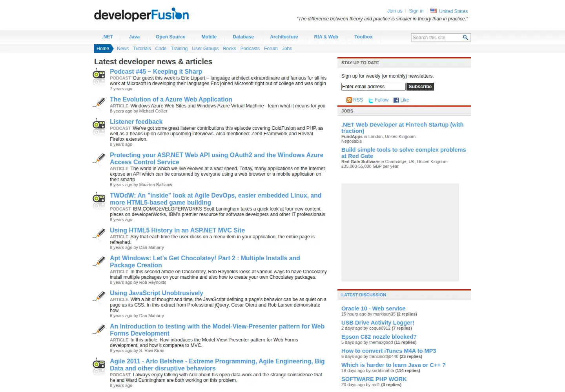Image resolution: width=565 pixels, height=392 pixels.
Task: Click the Subscribe button
Action: 420,87
